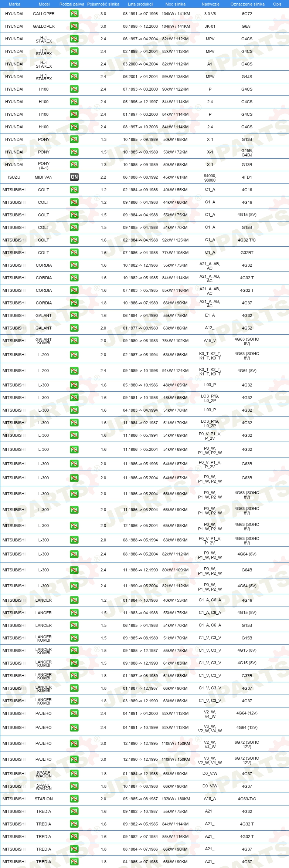This screenshot has width=289, height=868.
Task: Select the STARION model cell
Action: 44,799
